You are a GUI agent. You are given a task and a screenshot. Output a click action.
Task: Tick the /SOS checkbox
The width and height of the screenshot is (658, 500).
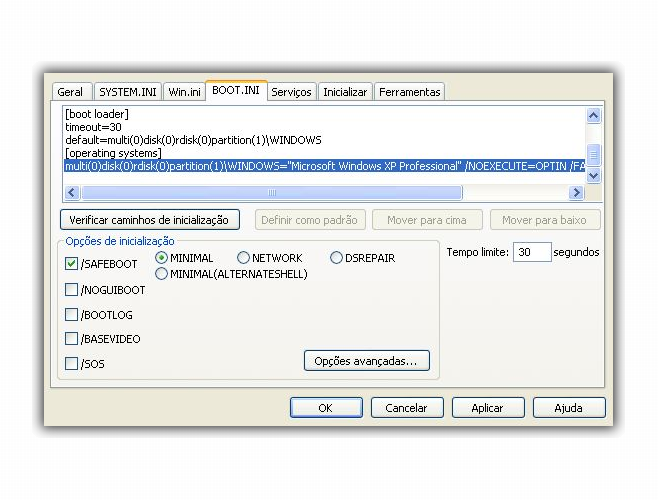point(72,364)
